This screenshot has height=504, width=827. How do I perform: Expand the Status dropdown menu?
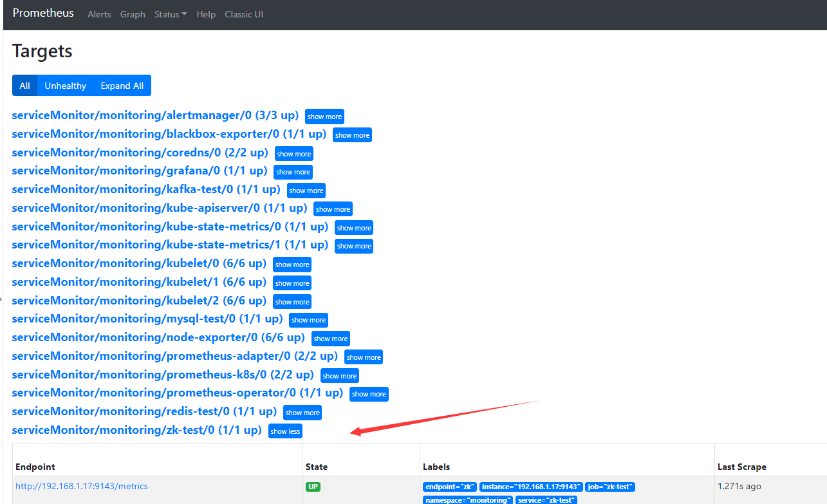tap(171, 14)
